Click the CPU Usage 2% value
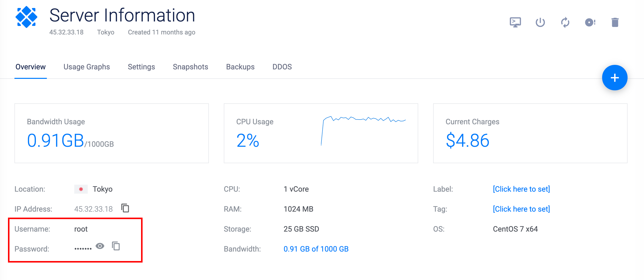 [x=247, y=141]
